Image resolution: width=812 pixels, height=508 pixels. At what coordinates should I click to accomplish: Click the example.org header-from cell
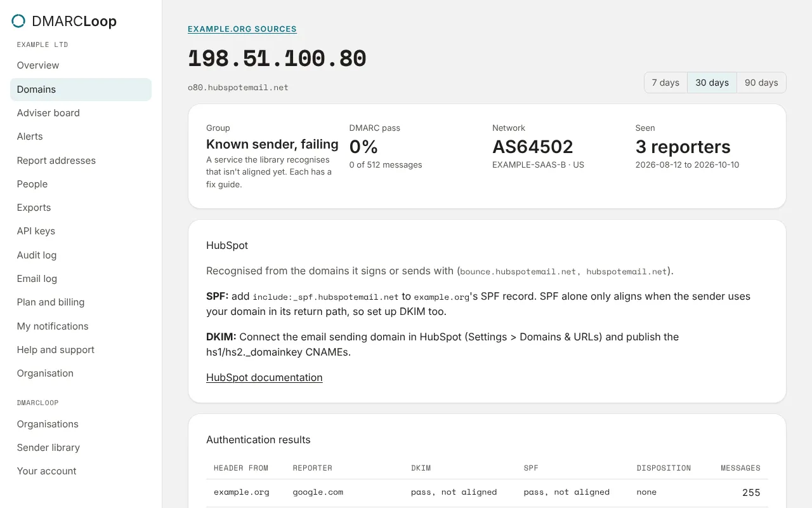point(242,492)
